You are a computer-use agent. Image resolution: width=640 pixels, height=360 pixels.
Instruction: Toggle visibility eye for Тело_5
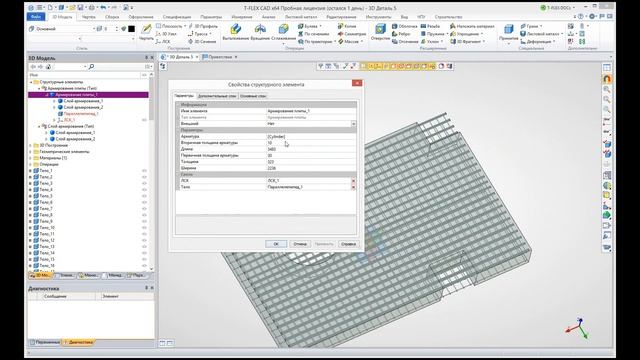pyautogui.click(x=144, y=196)
